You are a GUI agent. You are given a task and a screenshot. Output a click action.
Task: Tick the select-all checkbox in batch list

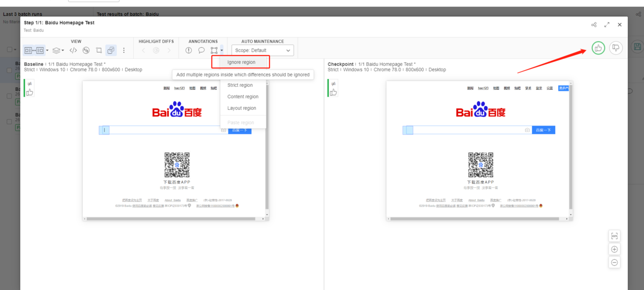click(x=9, y=50)
